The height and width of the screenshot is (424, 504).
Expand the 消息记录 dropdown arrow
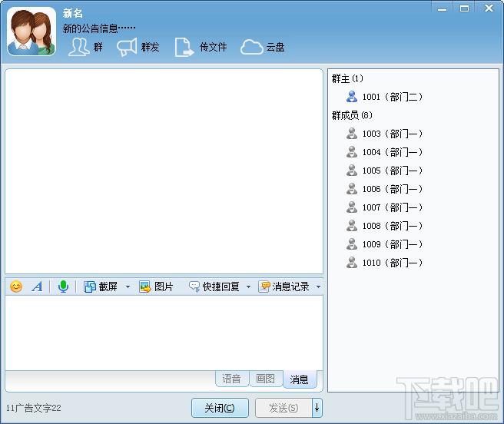(x=318, y=287)
